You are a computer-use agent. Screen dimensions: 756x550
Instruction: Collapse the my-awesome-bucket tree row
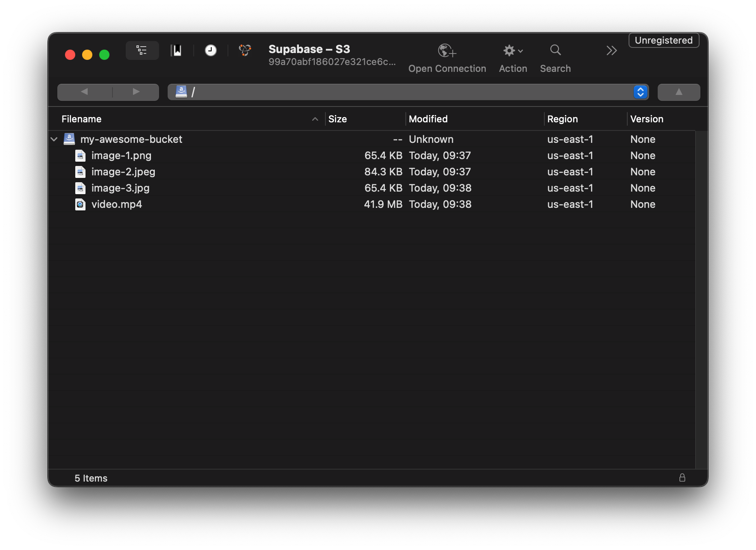(x=54, y=139)
